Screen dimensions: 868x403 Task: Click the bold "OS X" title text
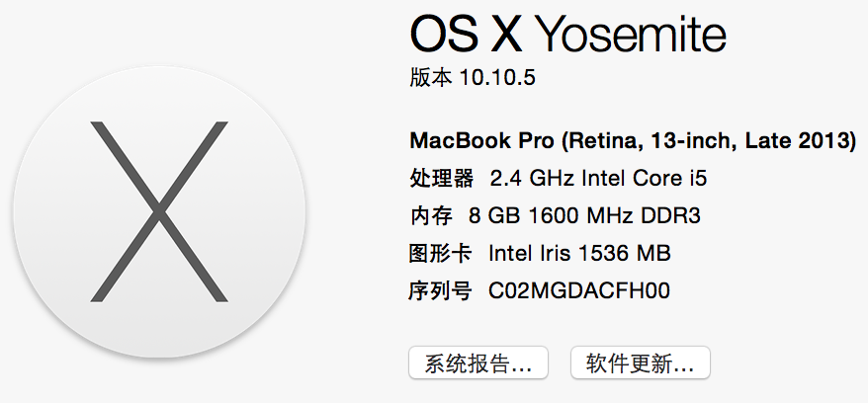tap(465, 38)
